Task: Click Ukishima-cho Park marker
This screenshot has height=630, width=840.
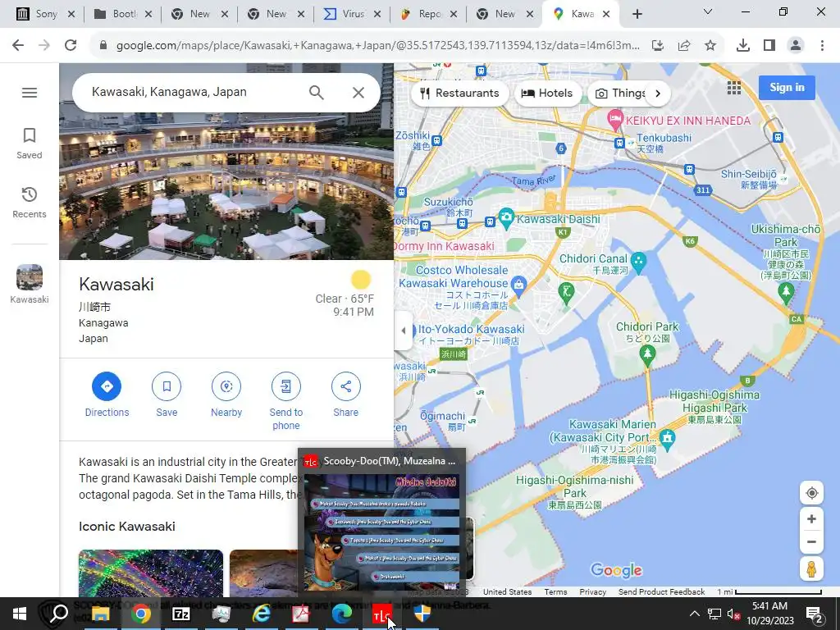Action: click(x=786, y=293)
